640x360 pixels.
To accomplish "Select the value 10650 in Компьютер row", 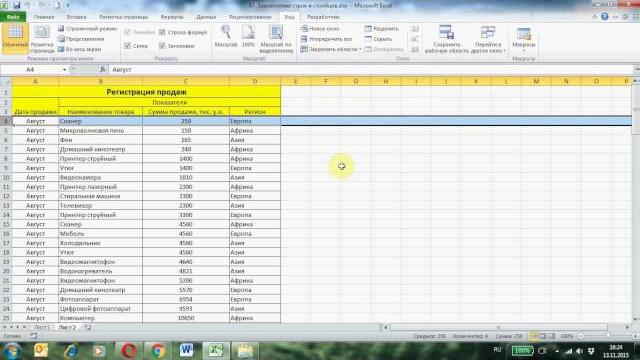I will (186, 318).
